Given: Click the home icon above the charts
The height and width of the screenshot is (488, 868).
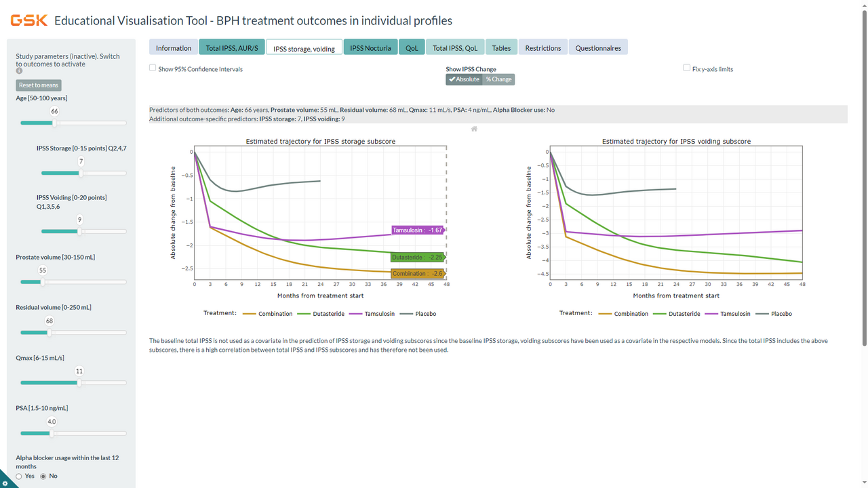Looking at the screenshot, I should 474,129.
